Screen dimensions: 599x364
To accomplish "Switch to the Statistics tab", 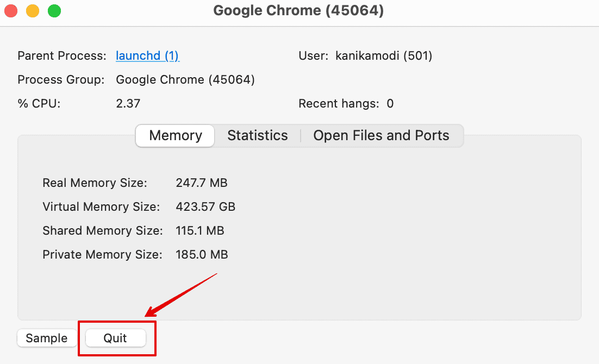I will point(258,136).
